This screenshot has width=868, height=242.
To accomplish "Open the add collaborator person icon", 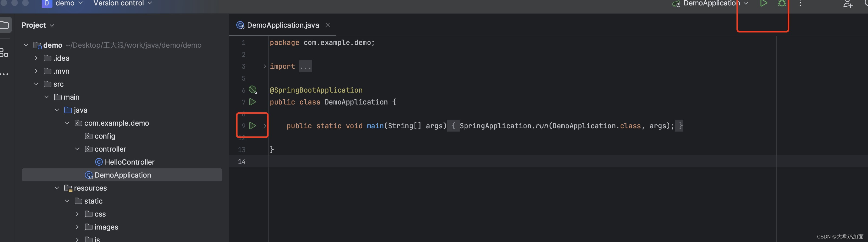I will pos(848,4).
